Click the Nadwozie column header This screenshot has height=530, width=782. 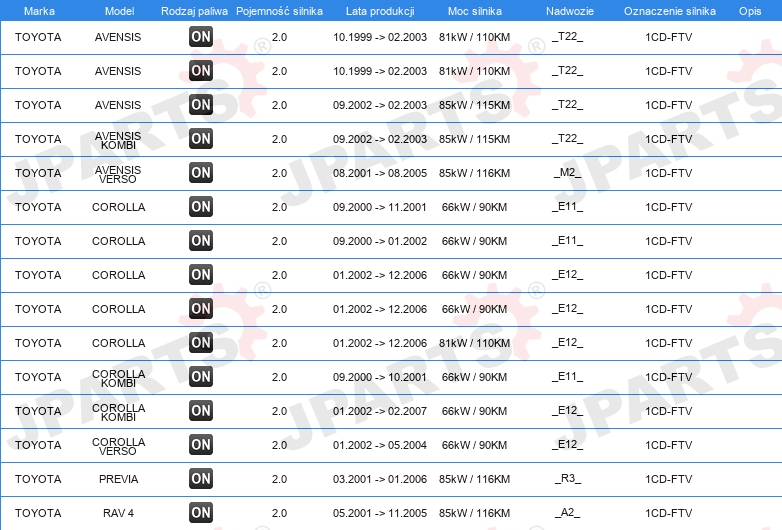pos(570,11)
